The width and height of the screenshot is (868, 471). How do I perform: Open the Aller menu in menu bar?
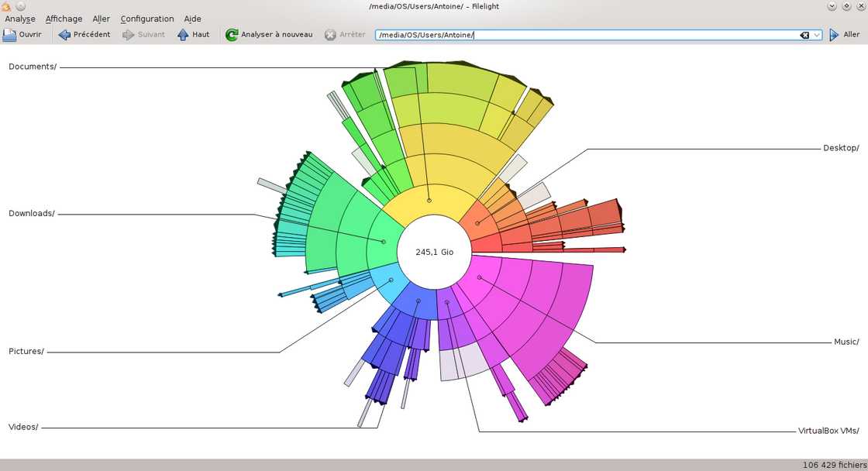[101, 19]
